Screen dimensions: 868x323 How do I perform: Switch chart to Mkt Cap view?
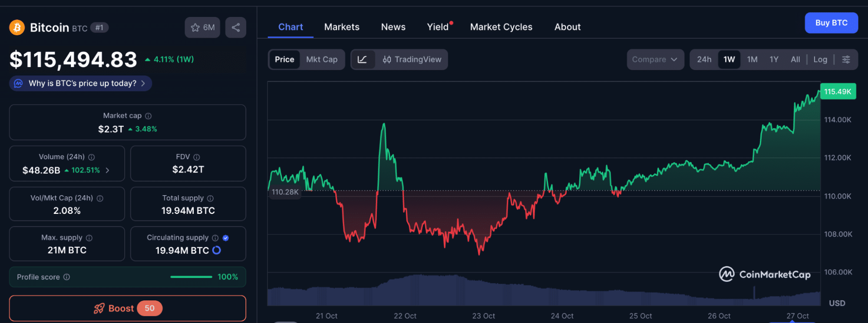coord(321,60)
